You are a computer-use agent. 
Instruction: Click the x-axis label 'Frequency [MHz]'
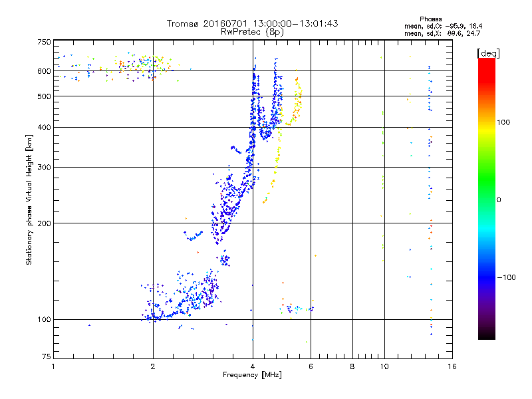tap(252, 375)
